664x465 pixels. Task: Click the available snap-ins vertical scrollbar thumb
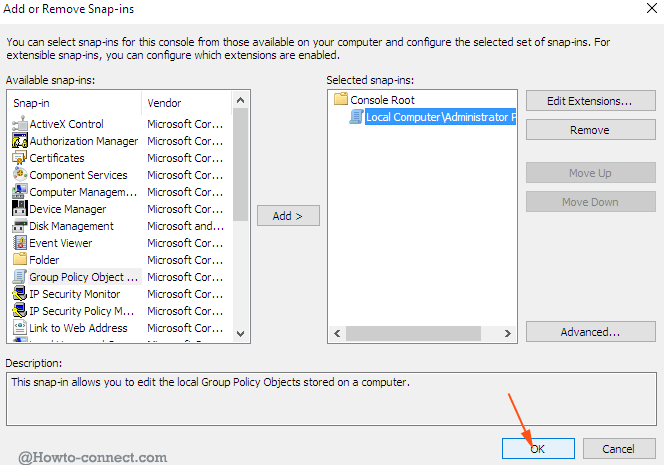(x=241, y=165)
